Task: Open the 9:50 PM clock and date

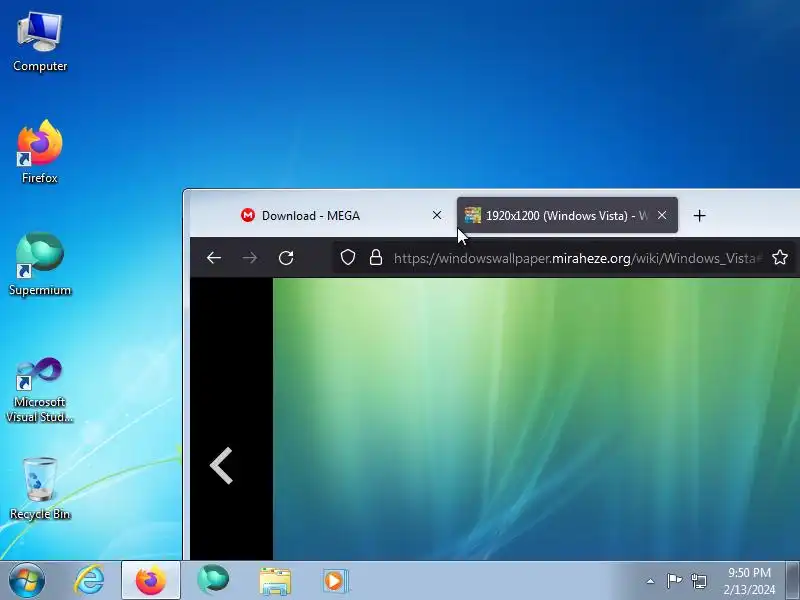Action: point(749,581)
